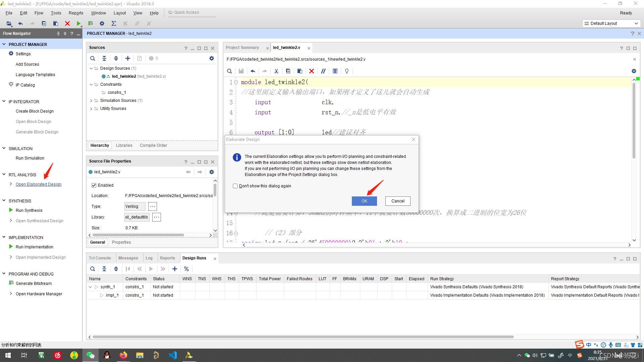Open the Reports menu
644x362 pixels.
point(76,13)
